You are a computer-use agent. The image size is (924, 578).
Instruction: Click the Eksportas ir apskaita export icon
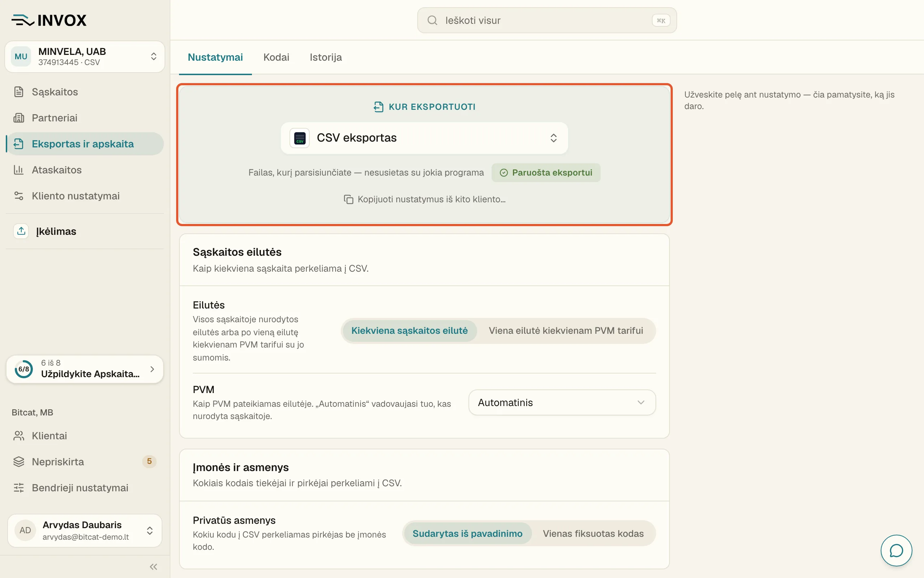point(19,144)
